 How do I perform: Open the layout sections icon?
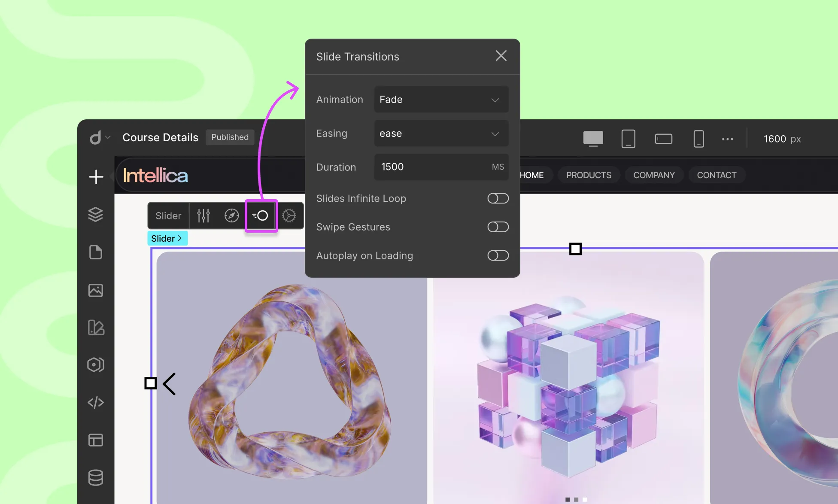pyautogui.click(x=96, y=440)
